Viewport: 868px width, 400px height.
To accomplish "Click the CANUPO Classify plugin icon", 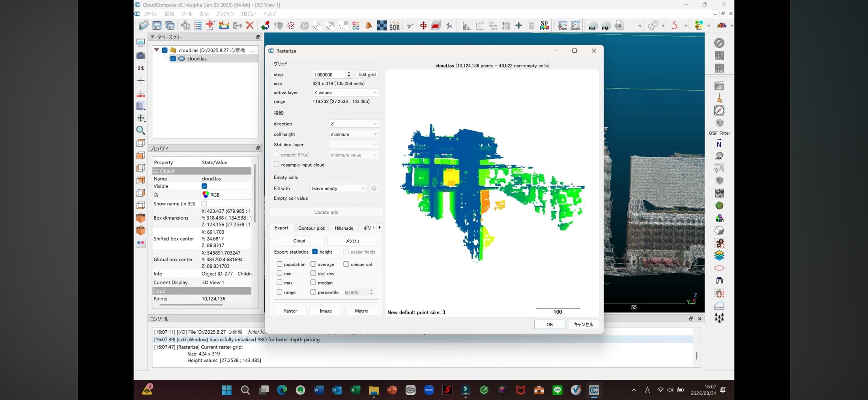I will (575, 26).
